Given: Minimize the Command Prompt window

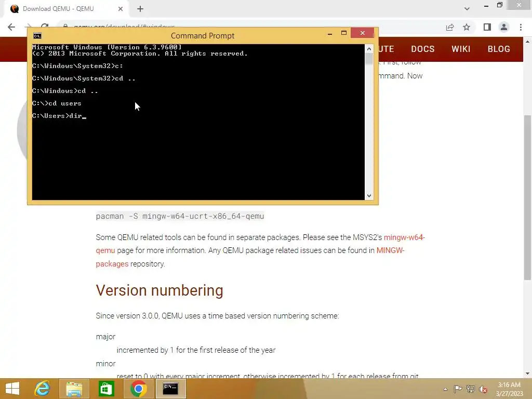Looking at the screenshot, I should [330, 34].
